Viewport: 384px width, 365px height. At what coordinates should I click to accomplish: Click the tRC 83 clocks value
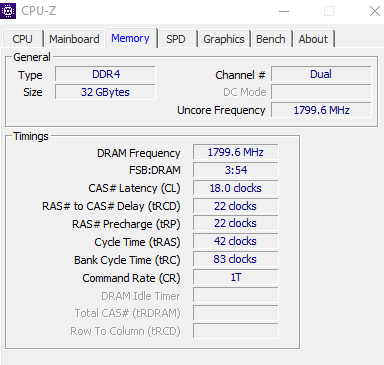(235, 259)
